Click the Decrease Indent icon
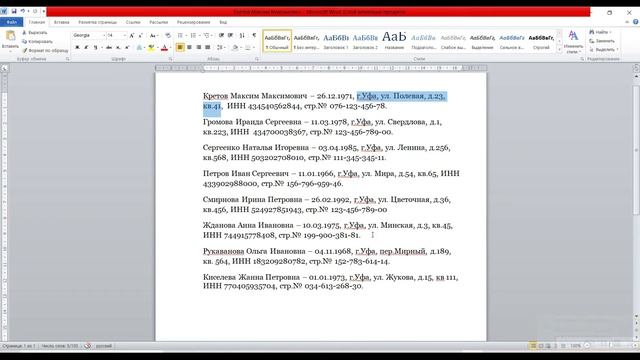The width and height of the screenshot is (640, 360). [x=221, y=36]
